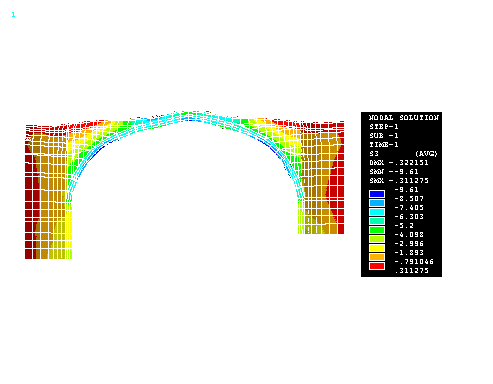Select the red -.791046 legend swatch
The image size is (493, 384).
[x=377, y=266]
